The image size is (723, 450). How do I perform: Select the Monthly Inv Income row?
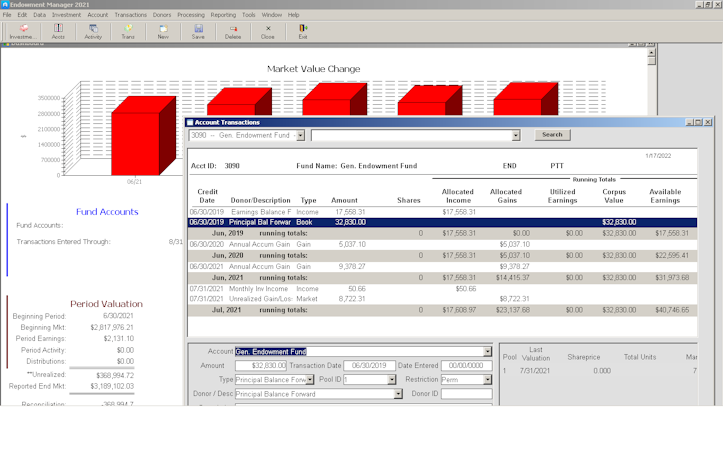(442, 289)
